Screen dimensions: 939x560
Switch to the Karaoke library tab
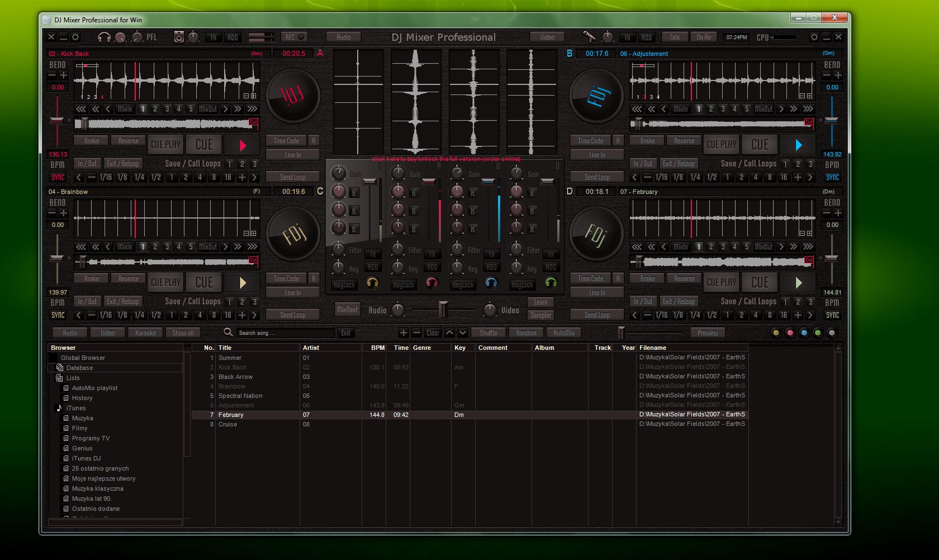pyautogui.click(x=145, y=333)
